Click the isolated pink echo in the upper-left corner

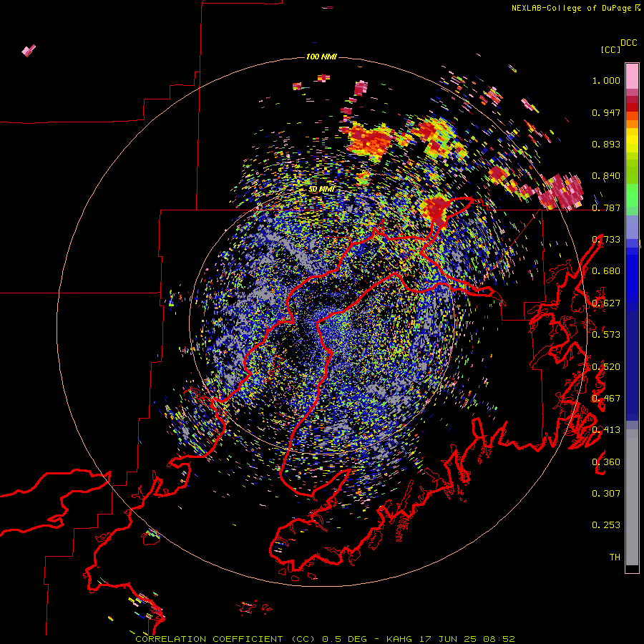click(x=29, y=51)
